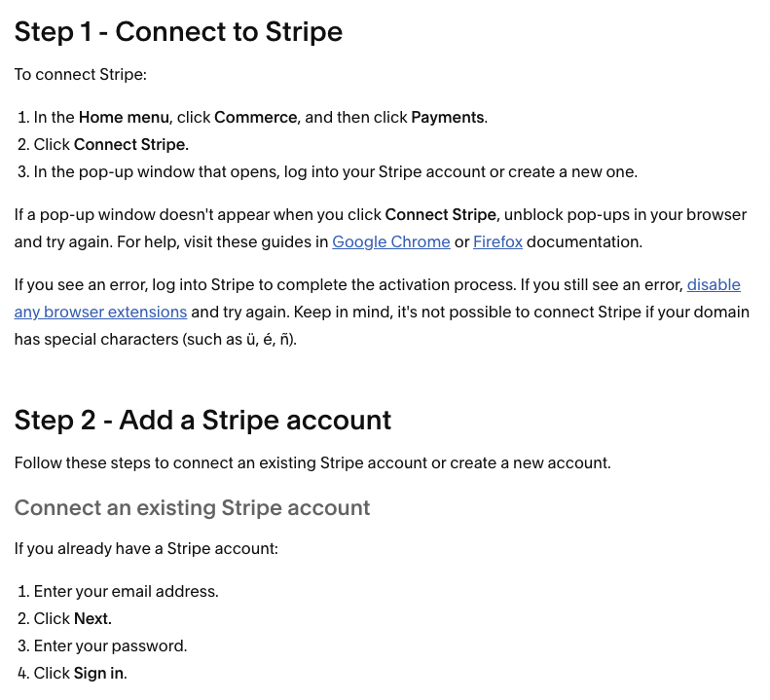Click the 'Connect an existing Stripe account' subheading
Image resolution: width=770 pixels, height=700 pixels.
[192, 508]
